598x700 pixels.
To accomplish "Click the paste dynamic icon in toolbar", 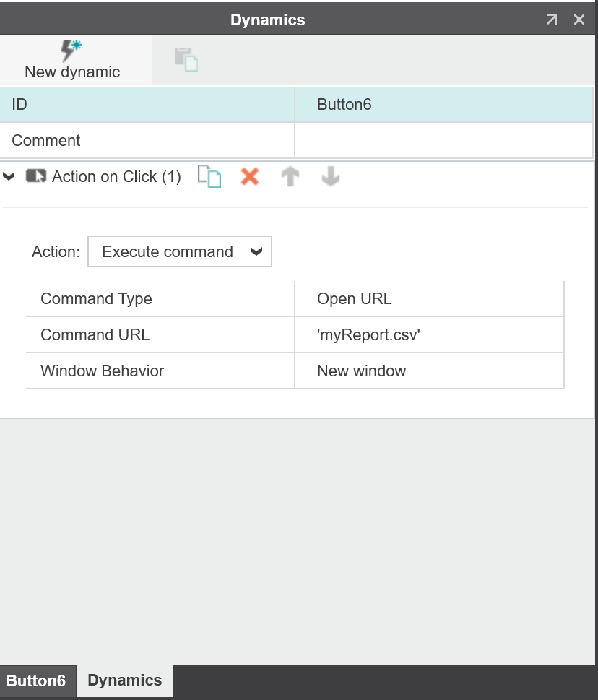I will point(186,60).
